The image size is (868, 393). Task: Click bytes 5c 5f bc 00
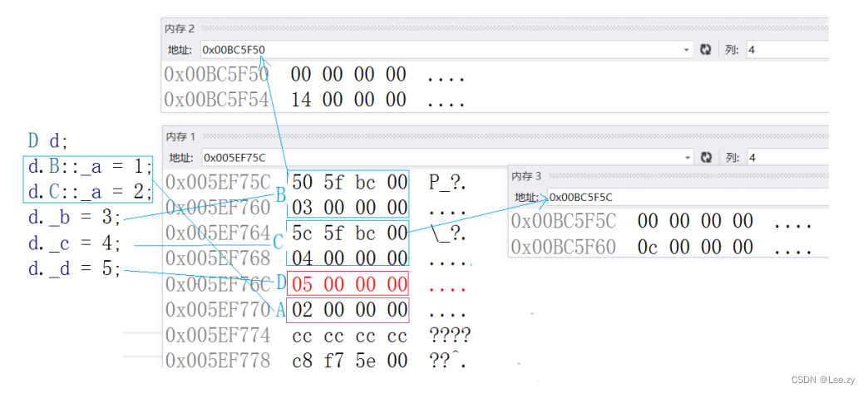click(350, 233)
